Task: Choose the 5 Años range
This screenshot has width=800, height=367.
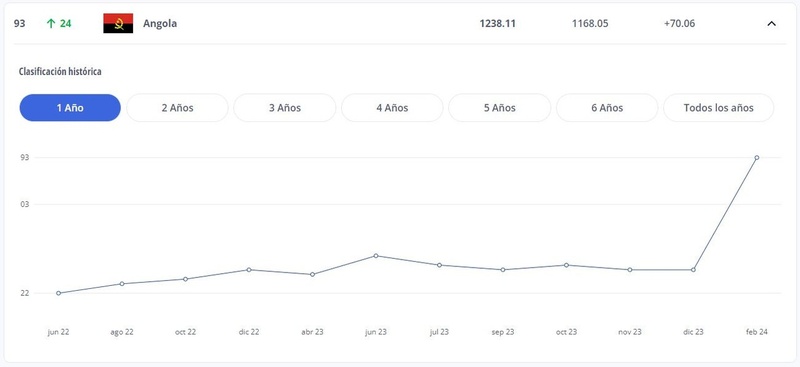Action: pos(499,108)
